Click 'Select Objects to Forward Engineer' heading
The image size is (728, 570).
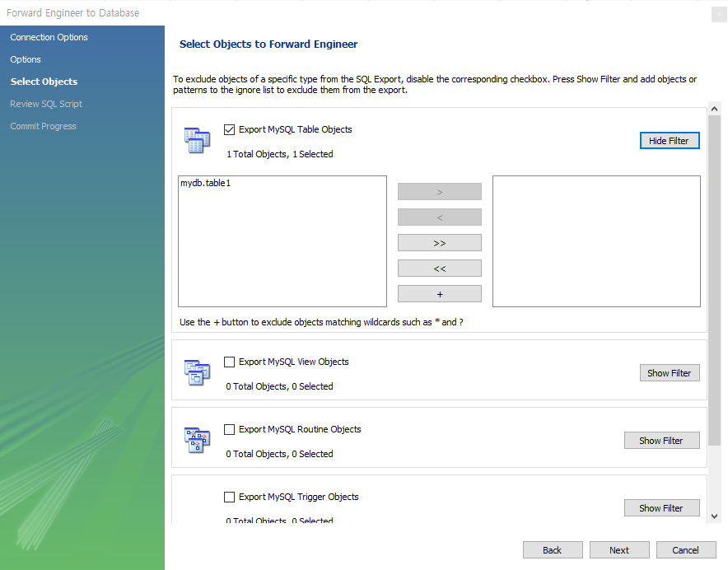(268, 44)
